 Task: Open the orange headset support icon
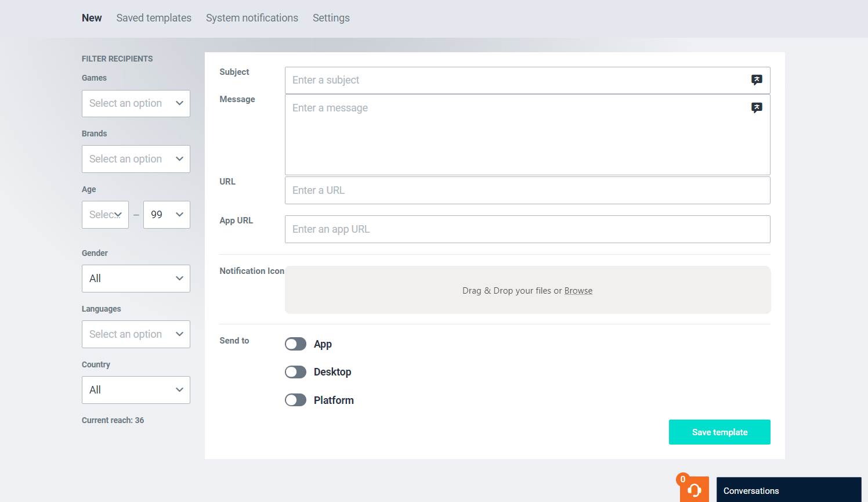tap(694, 490)
